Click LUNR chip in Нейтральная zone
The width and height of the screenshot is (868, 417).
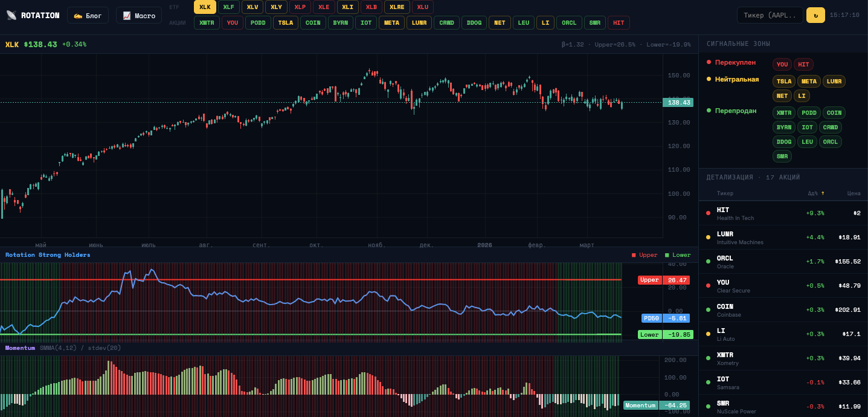click(x=834, y=82)
